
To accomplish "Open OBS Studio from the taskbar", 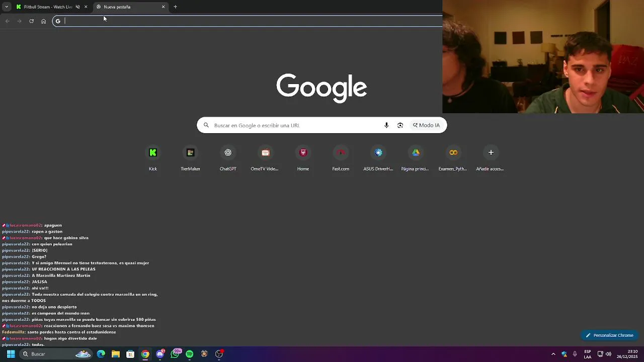I will coord(219,354).
